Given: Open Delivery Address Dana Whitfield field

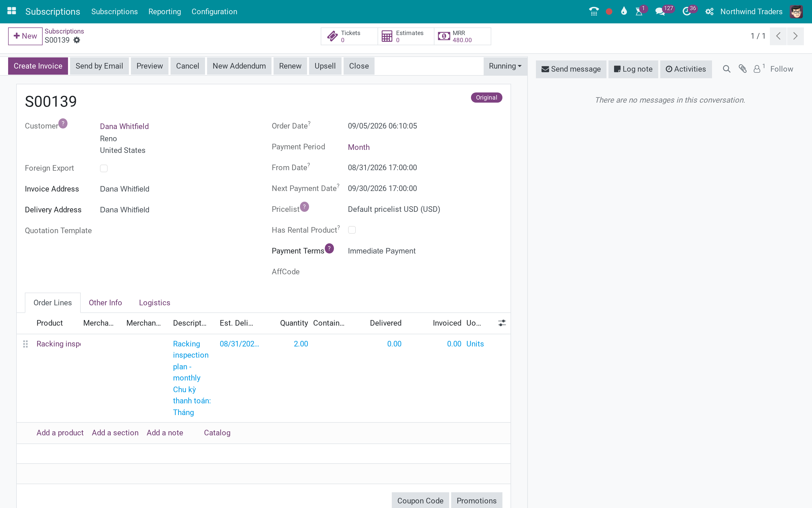Looking at the screenshot, I should 125,210.
